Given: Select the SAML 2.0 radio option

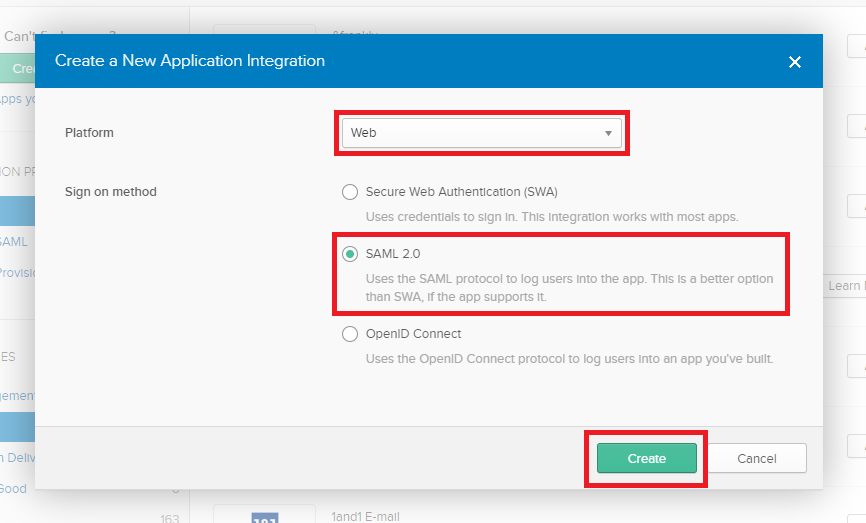Looking at the screenshot, I should tap(350, 254).
